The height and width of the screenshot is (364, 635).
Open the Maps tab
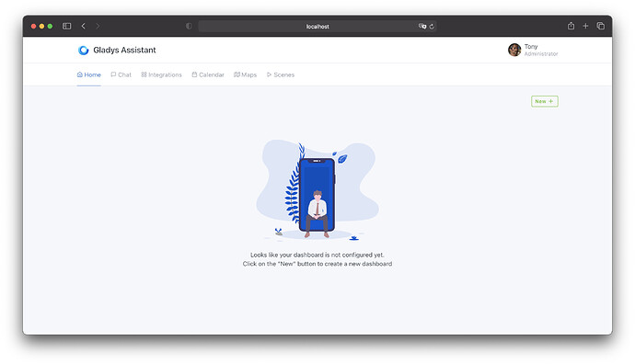[x=245, y=74]
